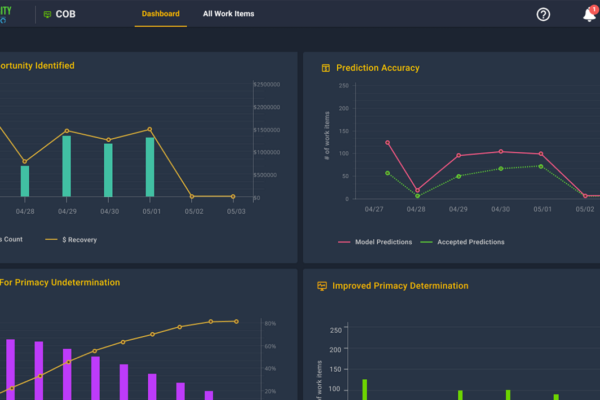Open the notifications bell icon
Image resolution: width=600 pixels, height=400 pixels.
[589, 15]
